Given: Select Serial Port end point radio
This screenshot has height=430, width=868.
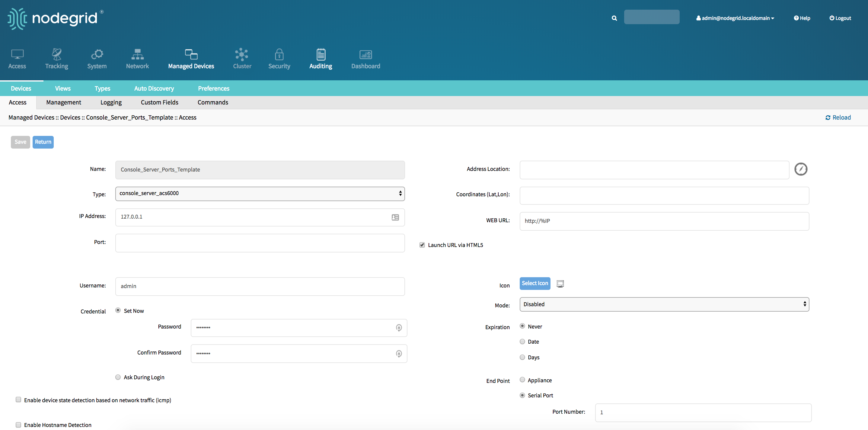Looking at the screenshot, I should click(x=522, y=395).
